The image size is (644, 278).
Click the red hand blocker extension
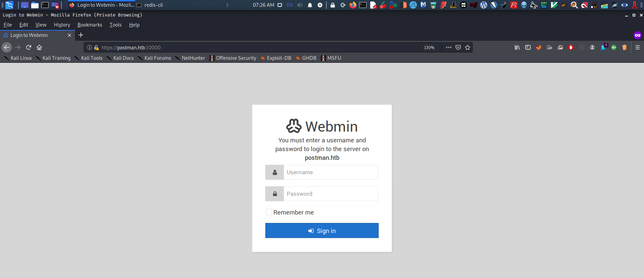point(571,47)
